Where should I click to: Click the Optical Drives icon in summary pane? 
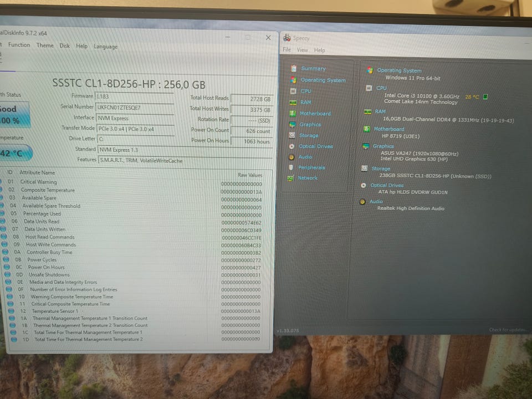364,185
